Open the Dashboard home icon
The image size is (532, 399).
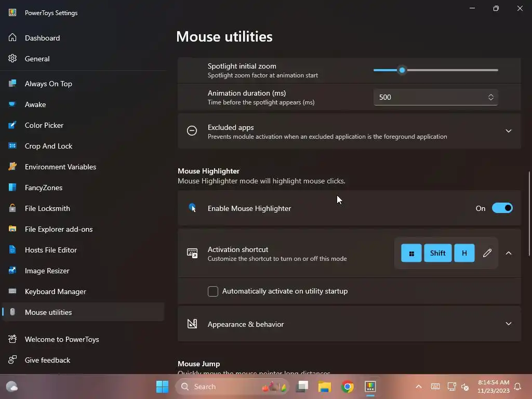pyautogui.click(x=12, y=37)
